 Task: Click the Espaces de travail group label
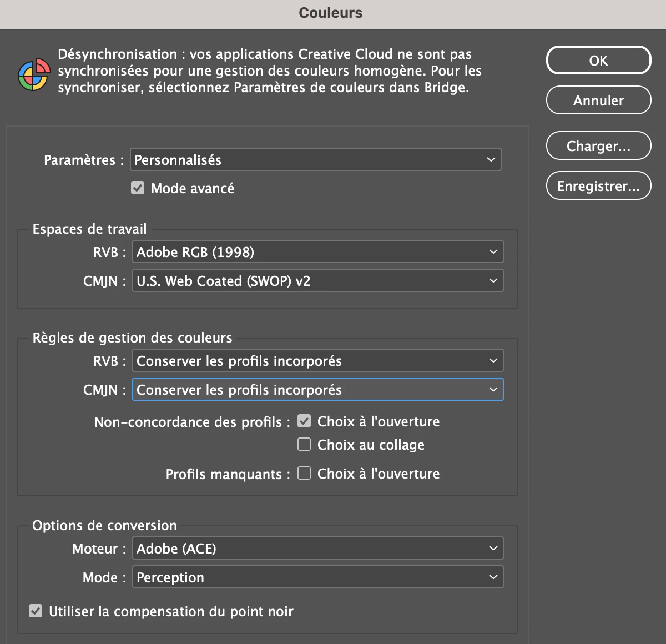click(89, 229)
